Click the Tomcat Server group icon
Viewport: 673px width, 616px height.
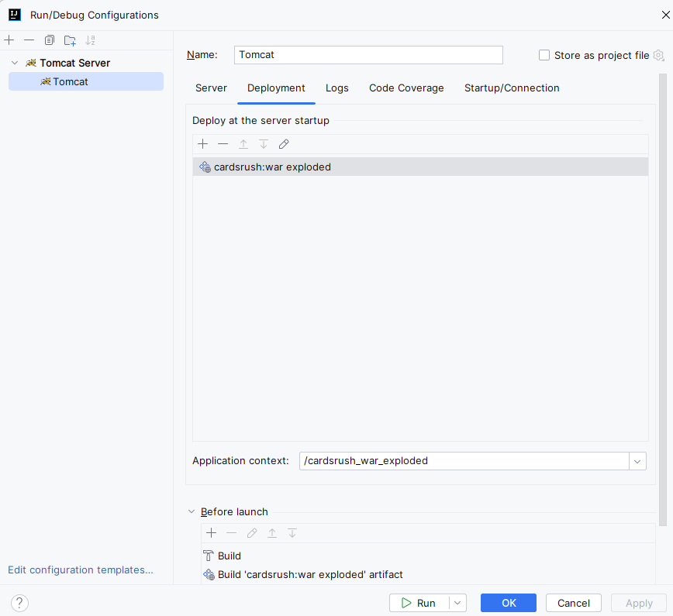point(31,63)
